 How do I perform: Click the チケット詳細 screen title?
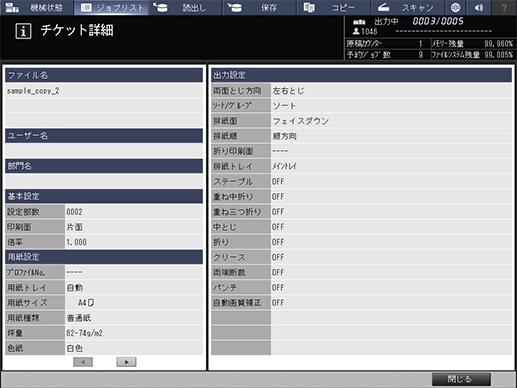click(x=77, y=31)
